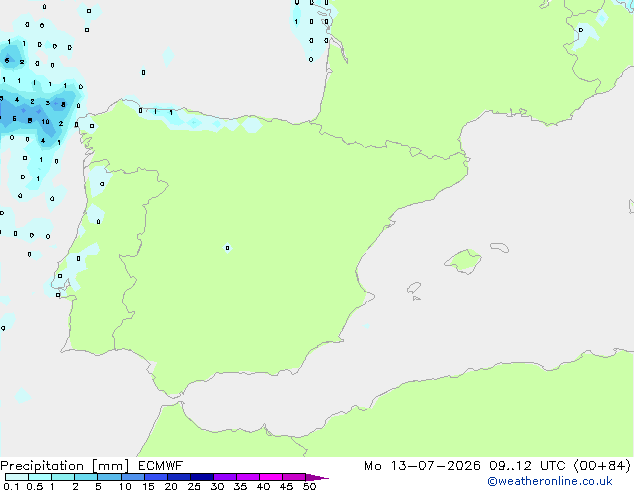Click the purple arrow tip ending the legend
The image size is (634, 490).
pos(317,477)
